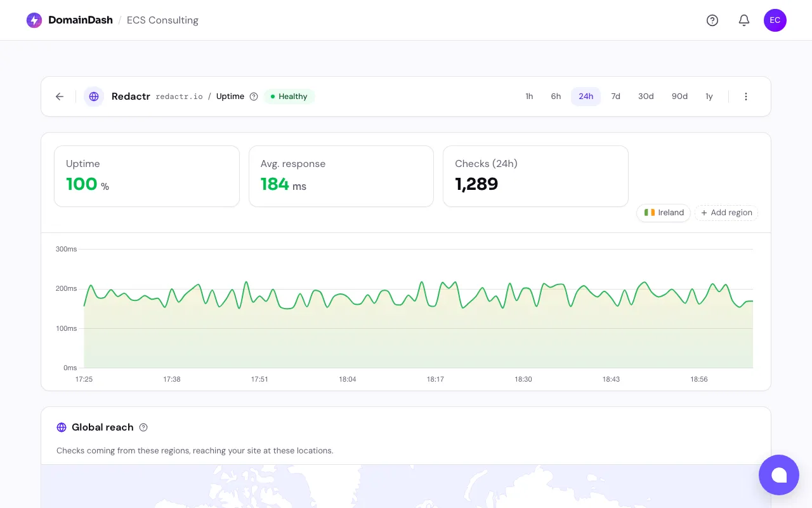The image size is (812, 508).
Task: Click the 0ms axis label
Action: 70,368
